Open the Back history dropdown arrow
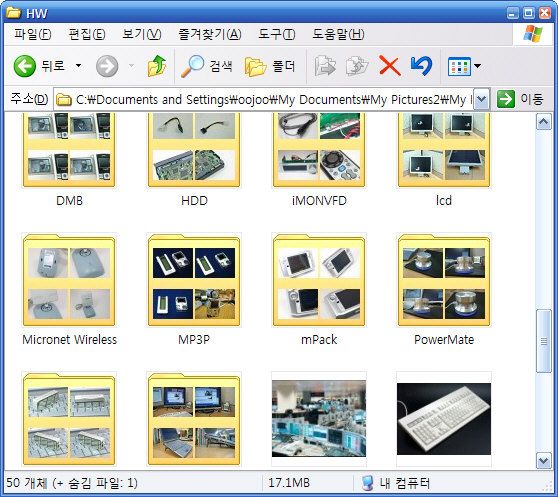558x497 pixels. (x=78, y=66)
